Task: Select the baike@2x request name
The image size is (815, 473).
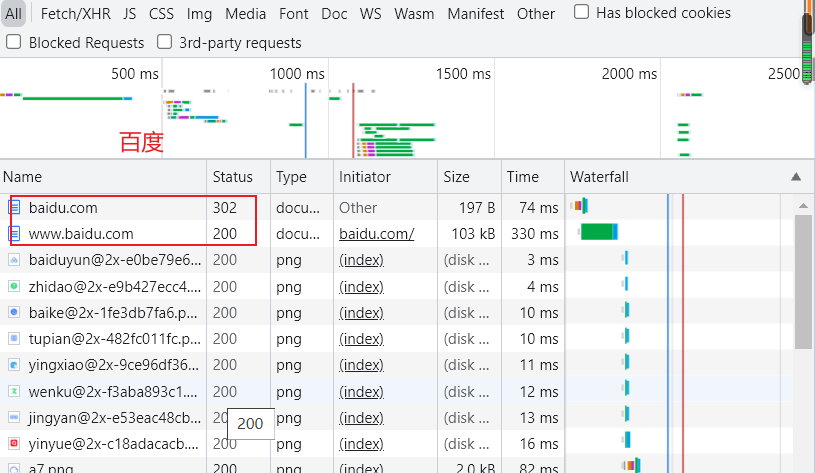Action: [113, 312]
